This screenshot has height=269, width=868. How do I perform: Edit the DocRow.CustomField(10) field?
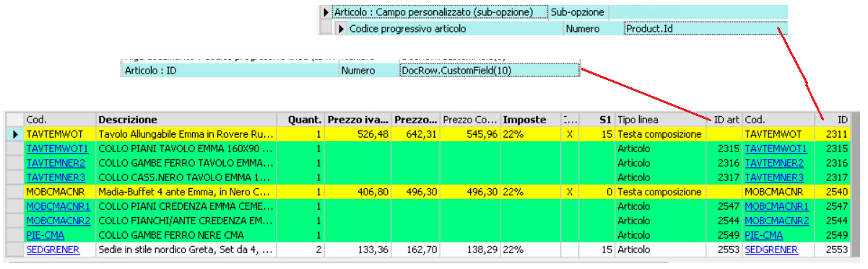tap(490, 71)
